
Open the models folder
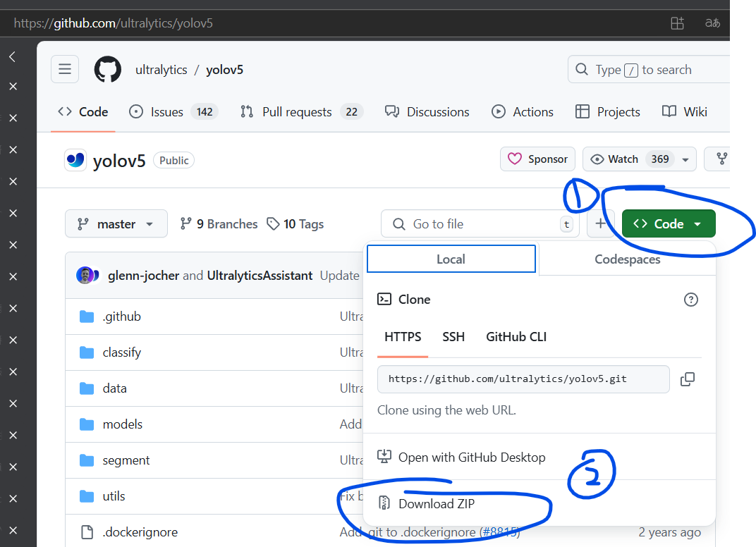(x=123, y=424)
